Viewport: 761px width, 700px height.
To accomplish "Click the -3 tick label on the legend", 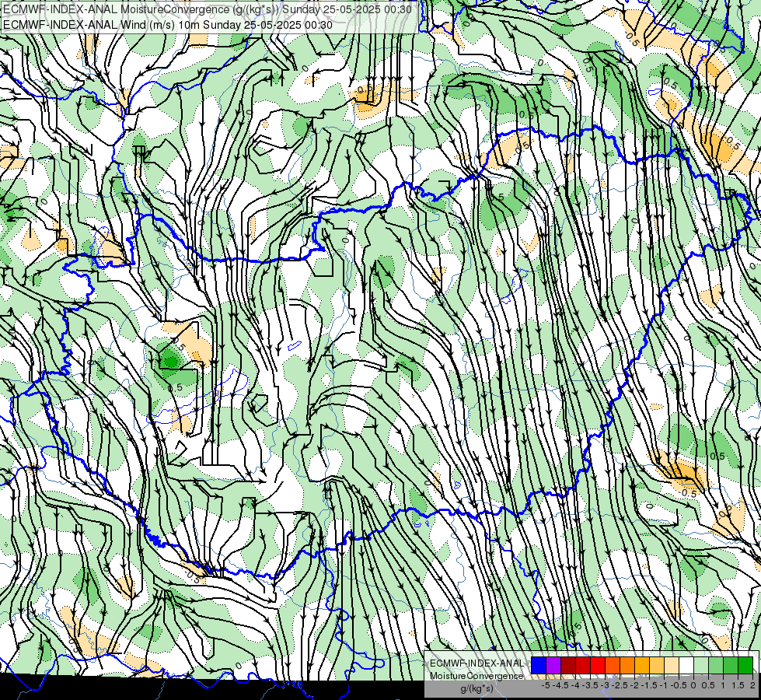I will click(x=605, y=685).
